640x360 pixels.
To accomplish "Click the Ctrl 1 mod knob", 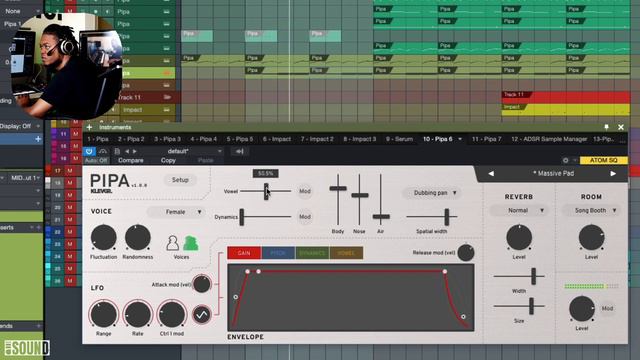I will [172, 315].
